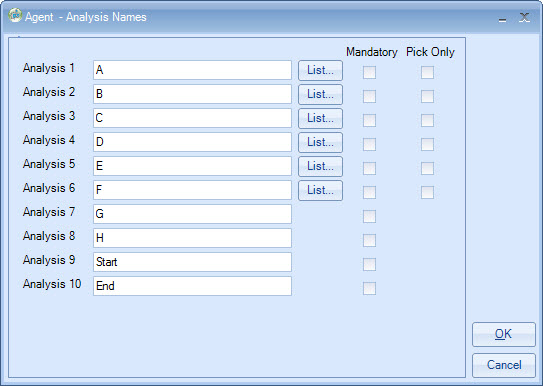
Task: Click the Agent app icon in the title bar
Action: pos(15,16)
